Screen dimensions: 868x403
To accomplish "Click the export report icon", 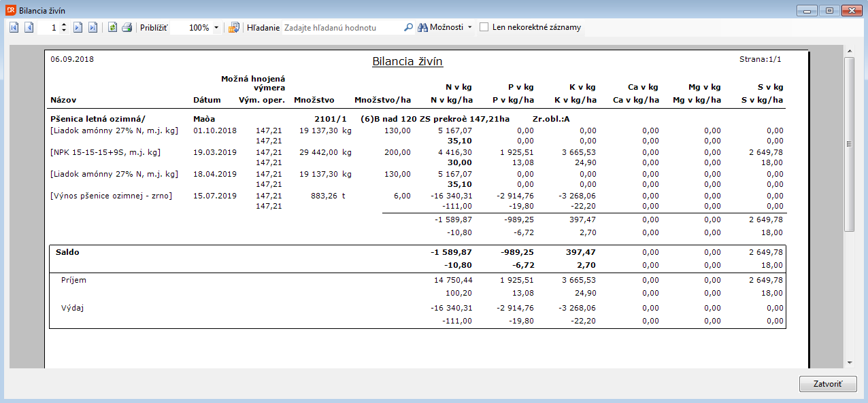I will tap(234, 28).
